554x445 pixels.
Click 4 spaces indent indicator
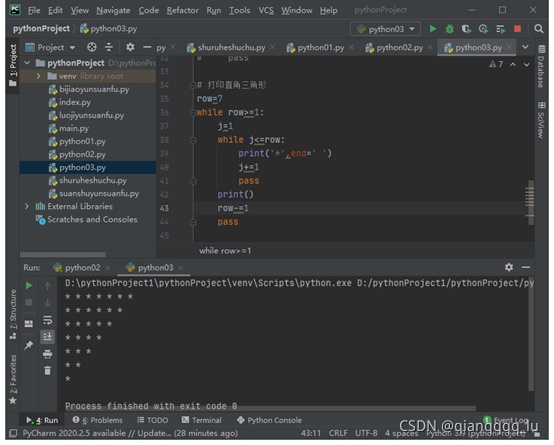point(401,433)
